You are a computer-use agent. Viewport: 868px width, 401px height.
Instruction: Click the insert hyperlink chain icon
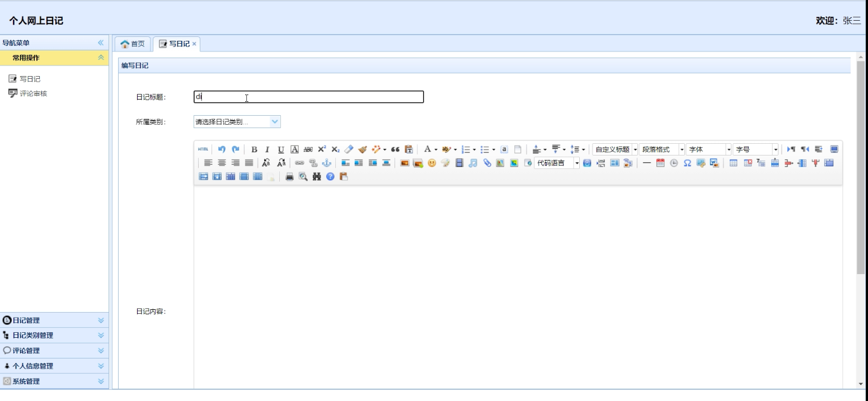tap(299, 163)
